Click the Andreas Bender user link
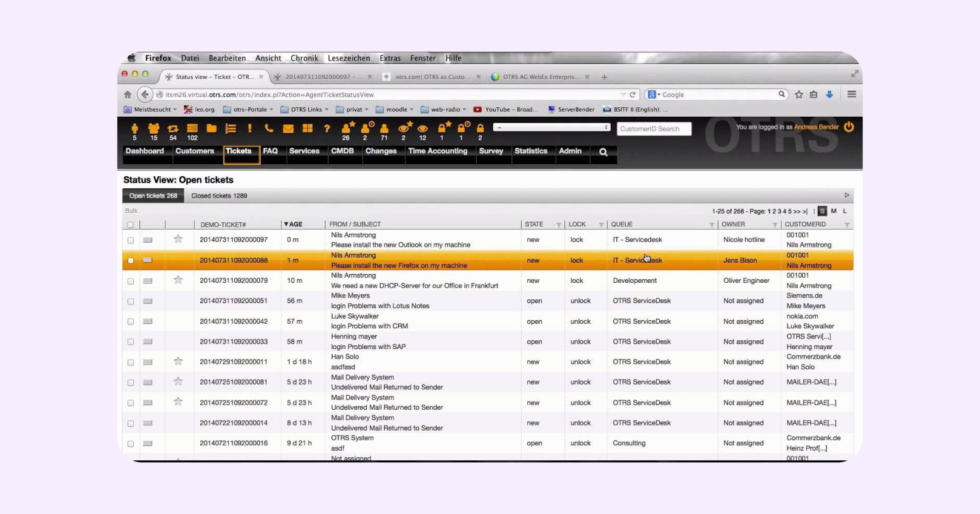Screen dimensions: 980x514 click(x=816, y=127)
